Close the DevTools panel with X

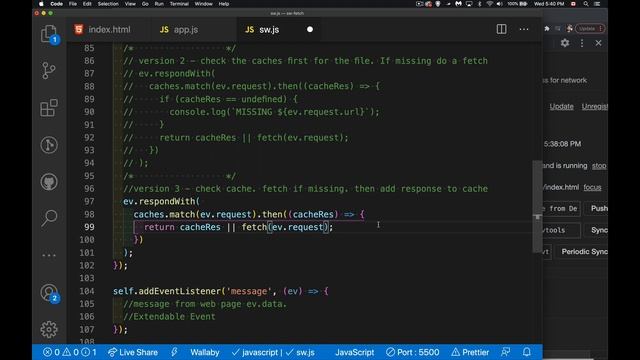tap(598, 43)
